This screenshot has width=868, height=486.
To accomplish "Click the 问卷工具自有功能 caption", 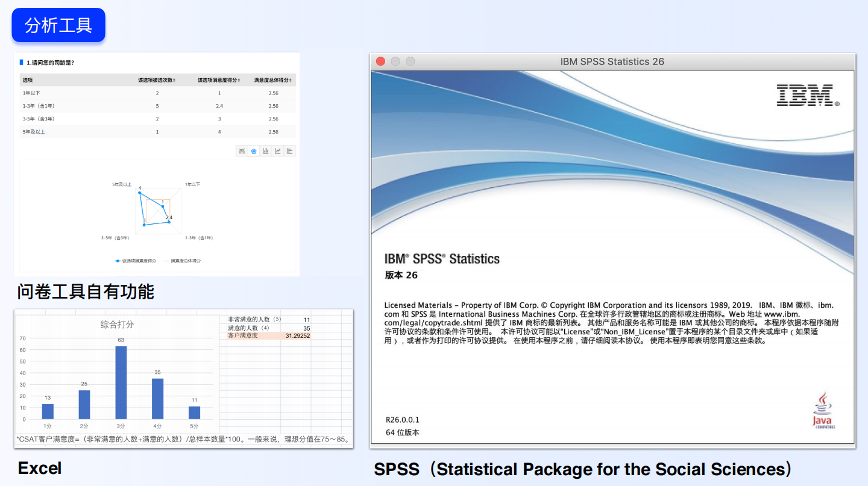I will (x=86, y=292).
